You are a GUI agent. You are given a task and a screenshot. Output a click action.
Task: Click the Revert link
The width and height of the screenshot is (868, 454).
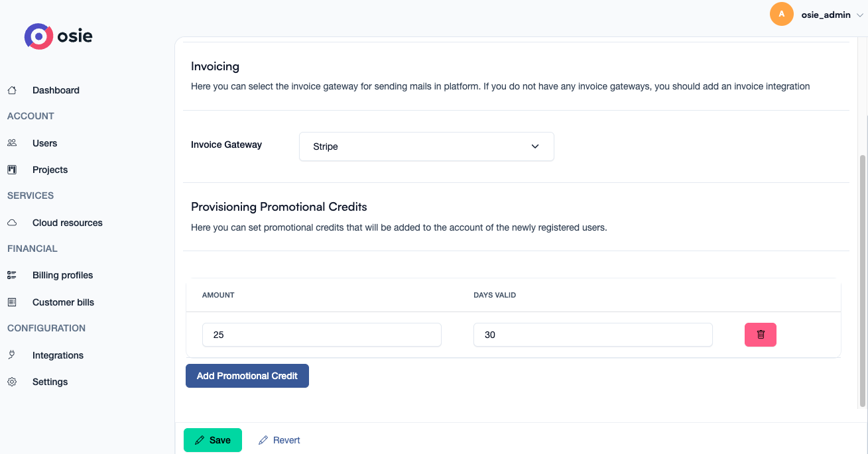(x=279, y=439)
